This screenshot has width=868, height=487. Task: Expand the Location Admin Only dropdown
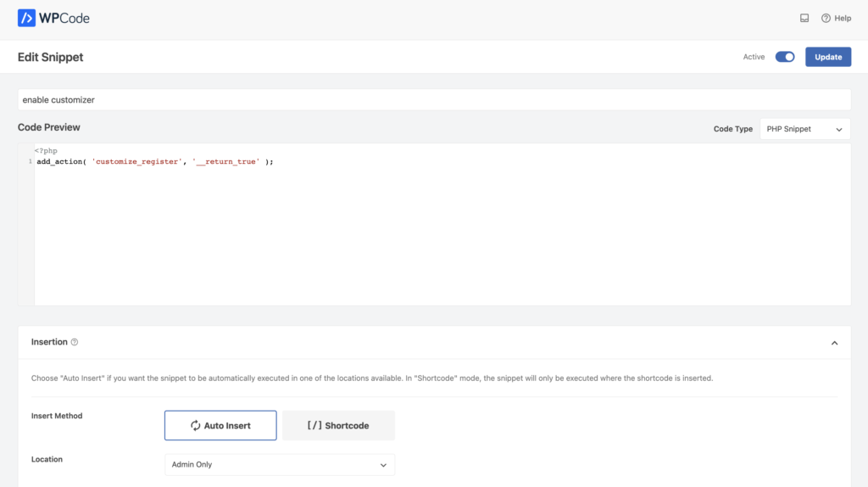[x=279, y=465]
